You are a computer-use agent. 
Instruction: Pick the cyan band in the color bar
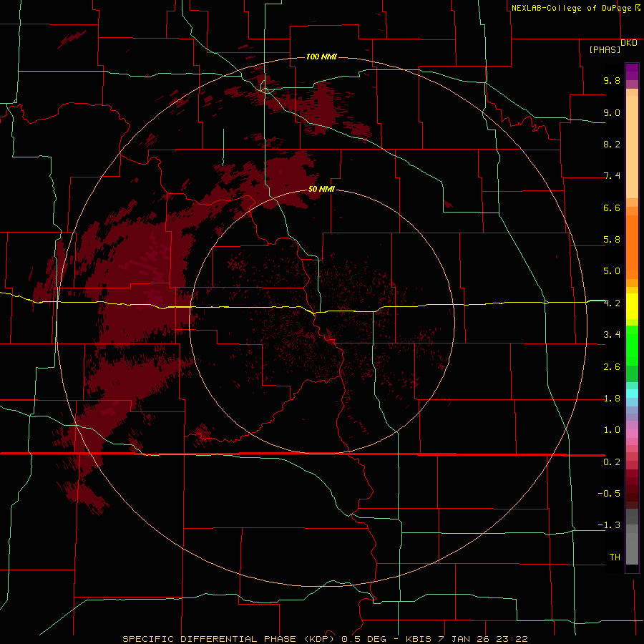coord(632,394)
